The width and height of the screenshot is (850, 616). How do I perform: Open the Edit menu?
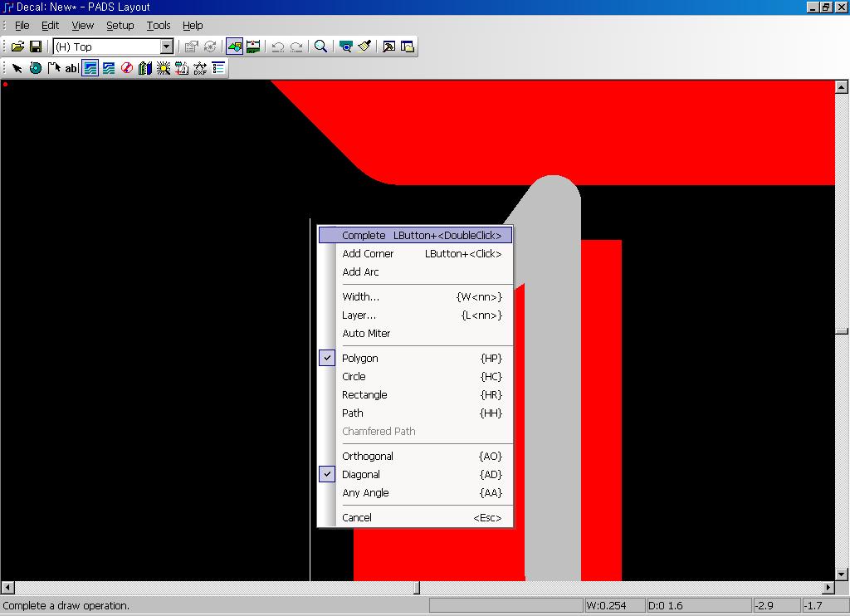coord(51,26)
